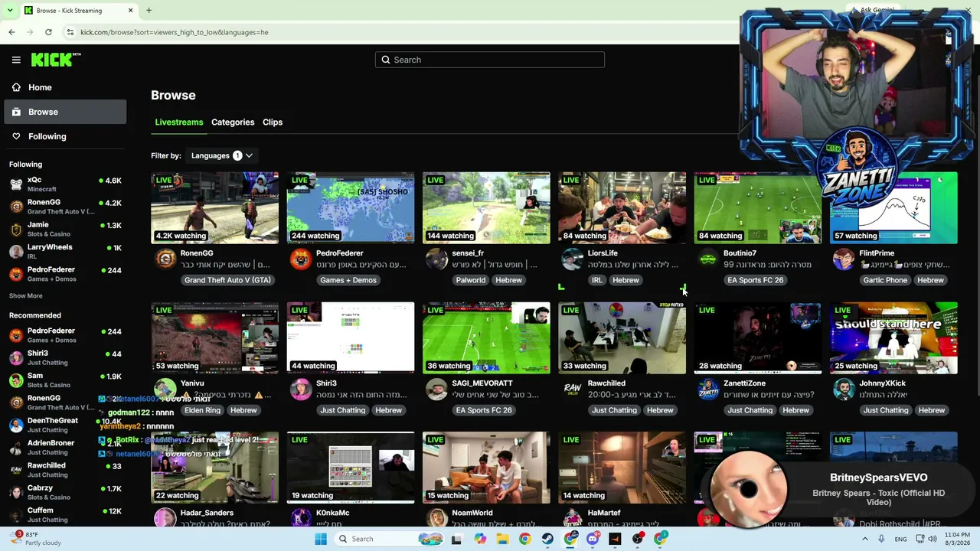The width and height of the screenshot is (980, 551).
Task: Open the weather widget showing 83°F
Action: pyautogui.click(x=36, y=539)
